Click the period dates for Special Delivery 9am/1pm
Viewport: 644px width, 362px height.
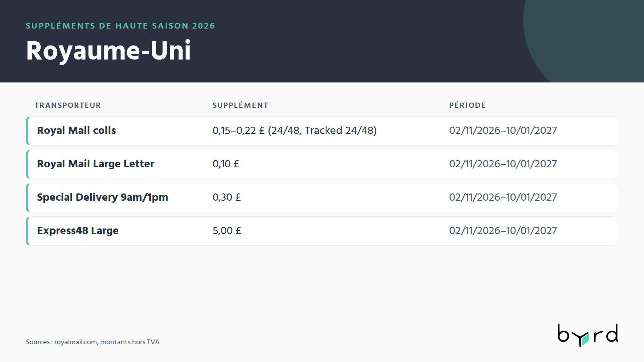(503, 197)
